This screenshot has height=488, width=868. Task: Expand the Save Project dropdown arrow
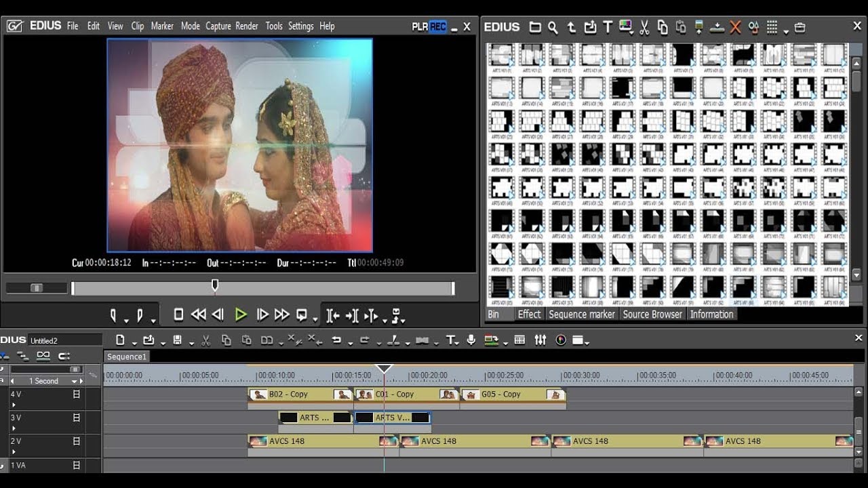click(x=191, y=343)
